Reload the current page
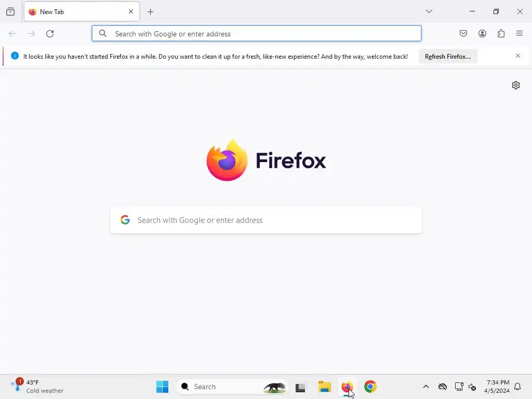Image resolution: width=532 pixels, height=399 pixels. (x=50, y=34)
